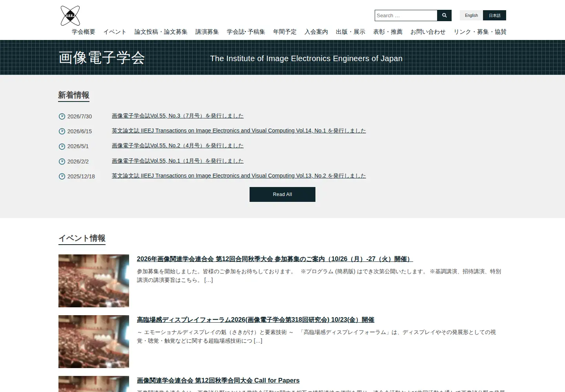
Task: Open the 学会誌･予稿集 menu
Action: click(246, 32)
